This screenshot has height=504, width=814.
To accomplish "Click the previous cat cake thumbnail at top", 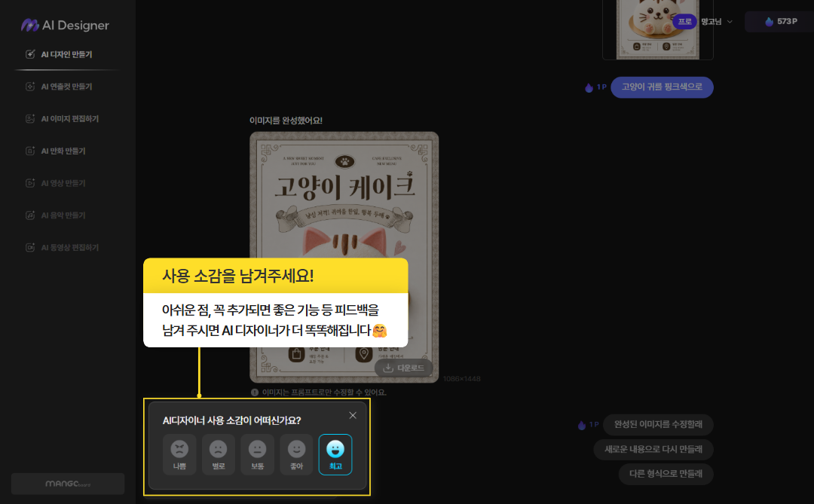I will tap(658, 29).
